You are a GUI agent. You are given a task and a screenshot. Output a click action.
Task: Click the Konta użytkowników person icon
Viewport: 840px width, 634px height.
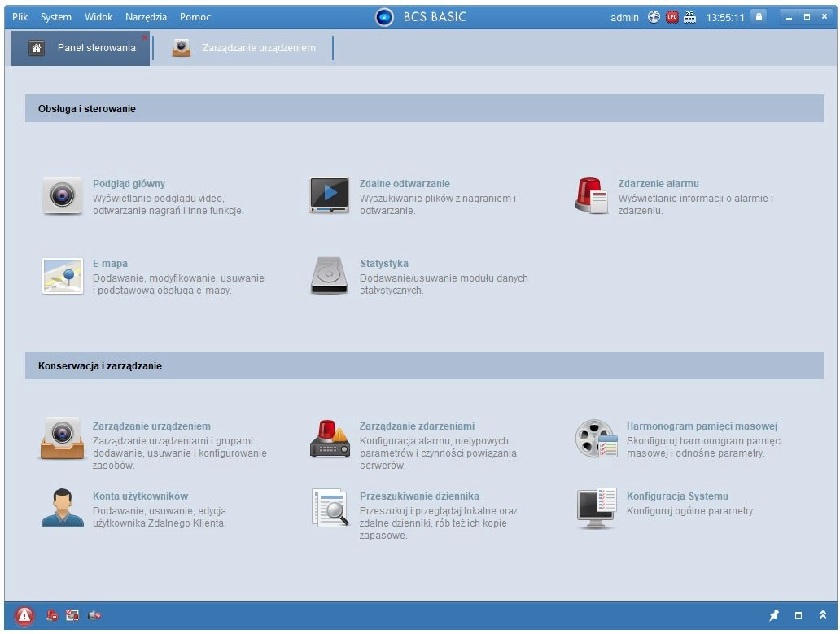(x=63, y=509)
